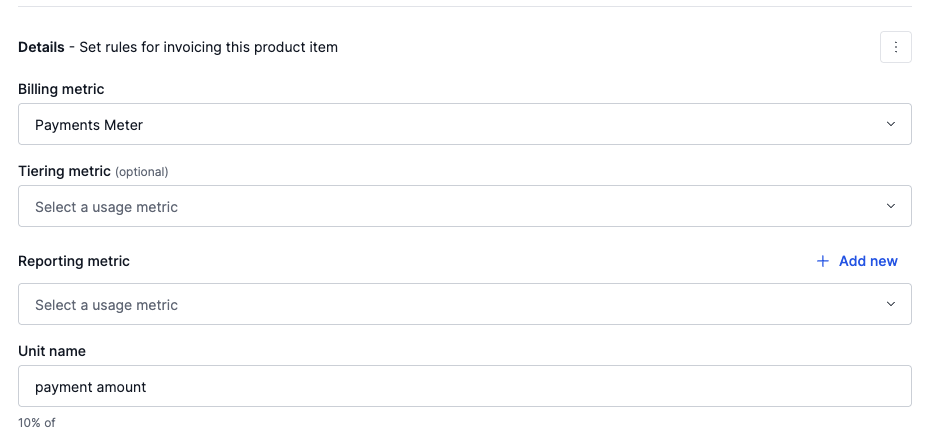Click the Reporting metric label

(74, 261)
